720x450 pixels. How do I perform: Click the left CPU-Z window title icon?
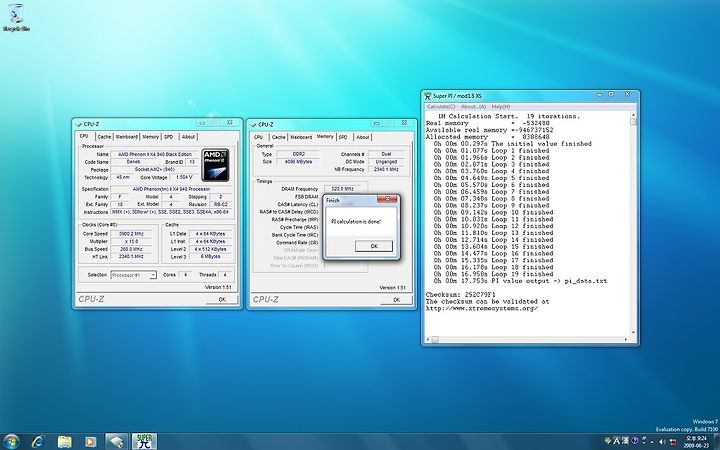(x=79, y=124)
